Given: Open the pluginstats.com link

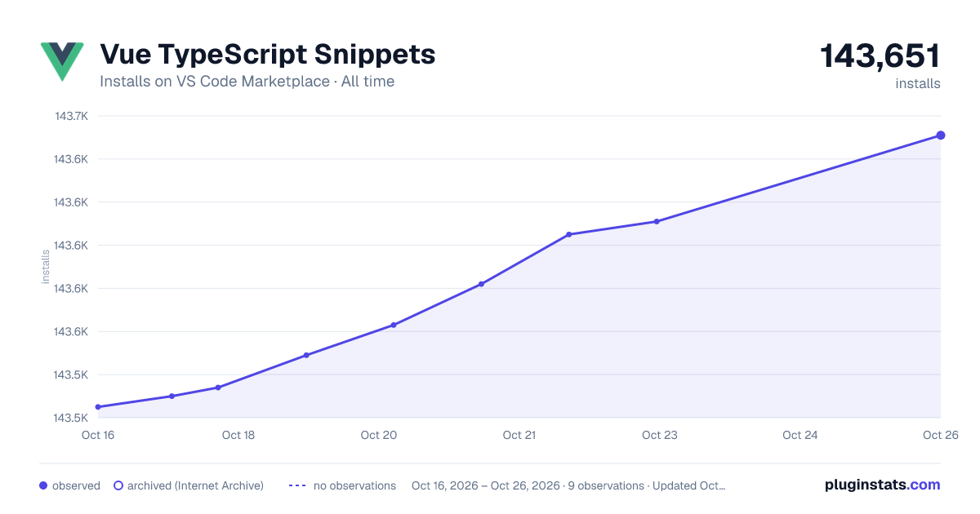Looking at the screenshot, I should (883, 485).
